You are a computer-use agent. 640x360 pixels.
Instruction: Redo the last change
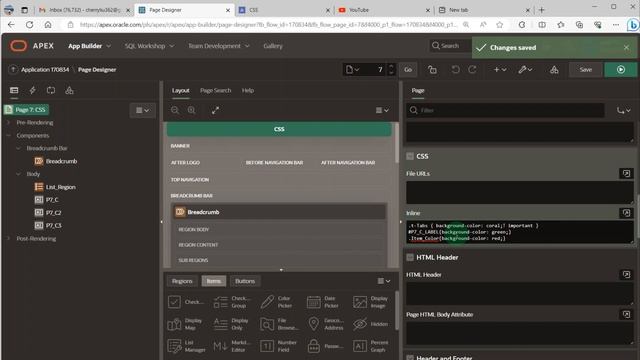coord(472,70)
